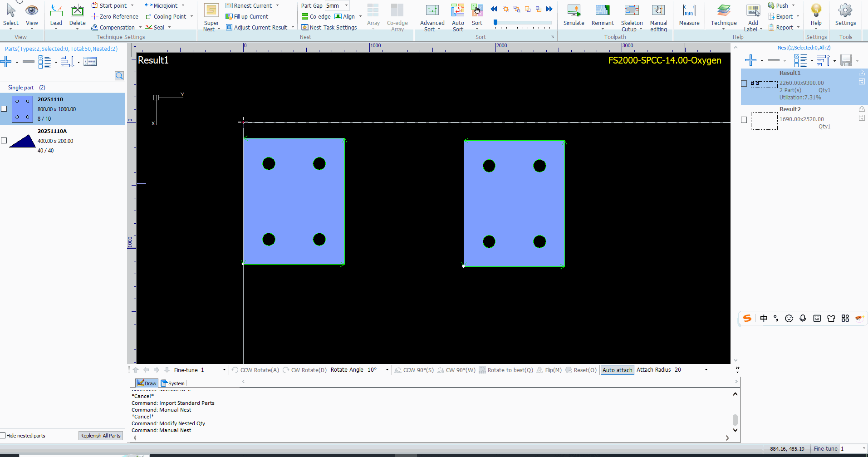The image size is (868, 457).
Task: Open the Attach Radius dropdown
Action: click(x=706, y=370)
